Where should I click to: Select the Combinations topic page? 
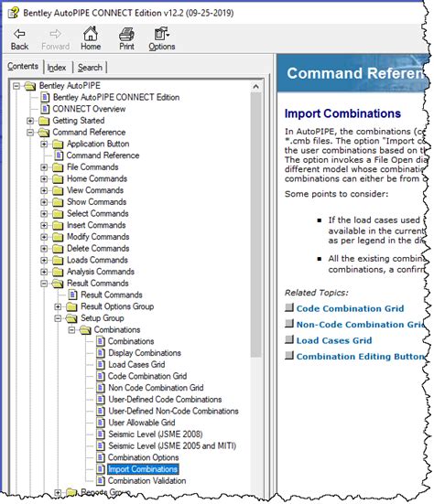[x=131, y=341]
